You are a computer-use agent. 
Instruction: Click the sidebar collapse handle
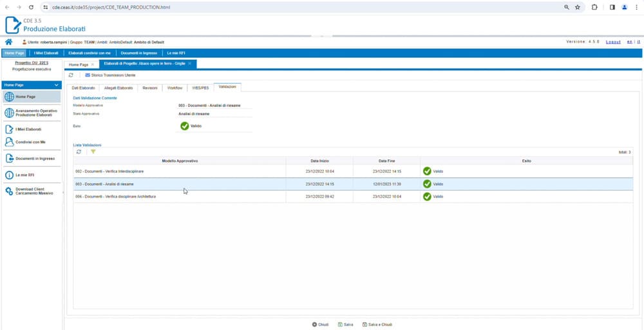point(63,192)
